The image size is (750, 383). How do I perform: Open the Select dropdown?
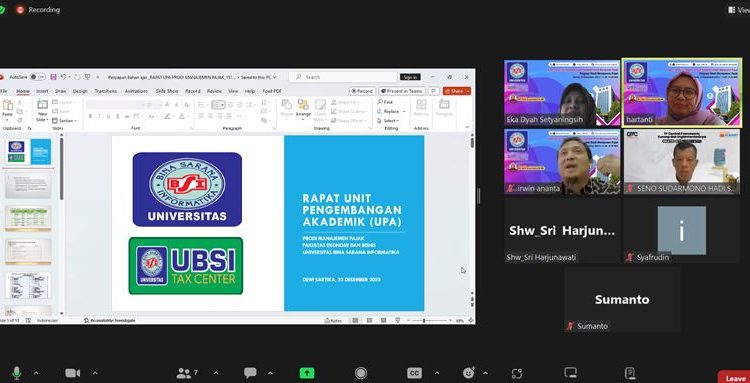(389, 120)
